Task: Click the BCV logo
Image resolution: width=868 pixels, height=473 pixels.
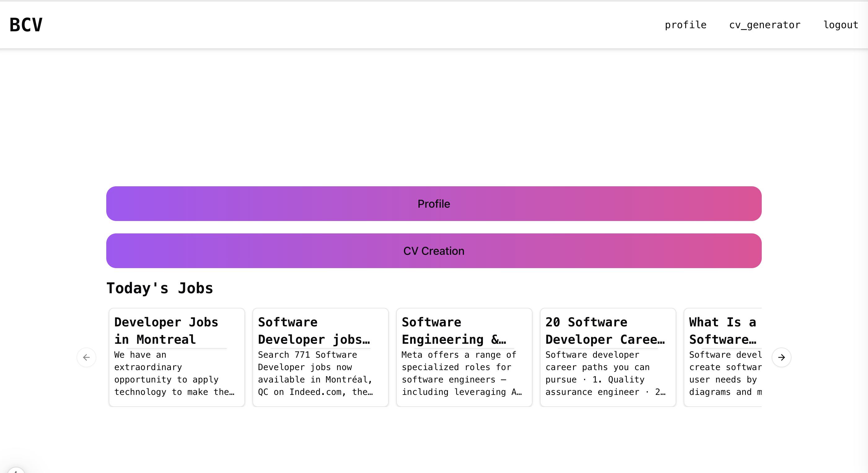Action: pyautogui.click(x=26, y=25)
